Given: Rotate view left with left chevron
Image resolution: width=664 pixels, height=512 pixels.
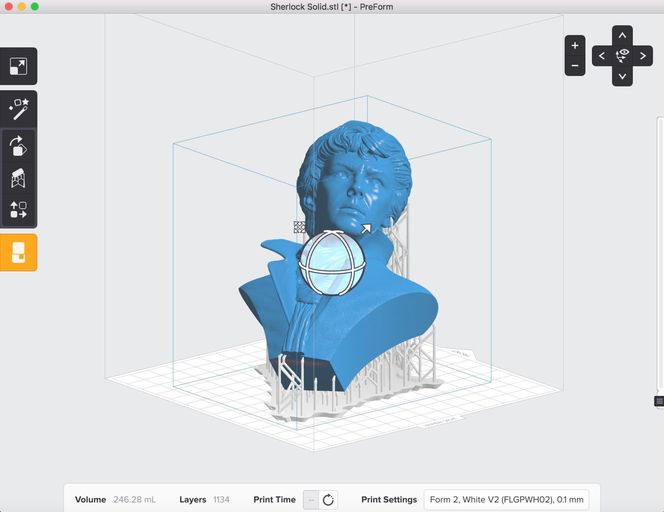Looking at the screenshot, I should click(602, 56).
